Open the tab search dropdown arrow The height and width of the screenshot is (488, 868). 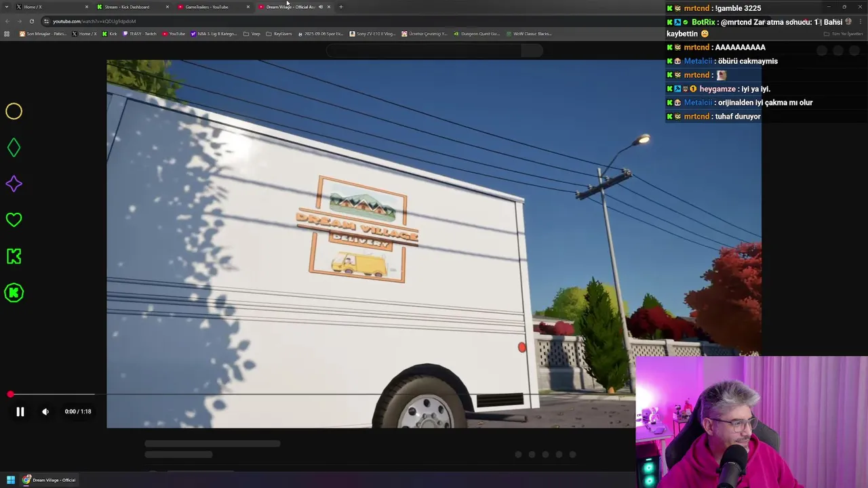click(6, 7)
